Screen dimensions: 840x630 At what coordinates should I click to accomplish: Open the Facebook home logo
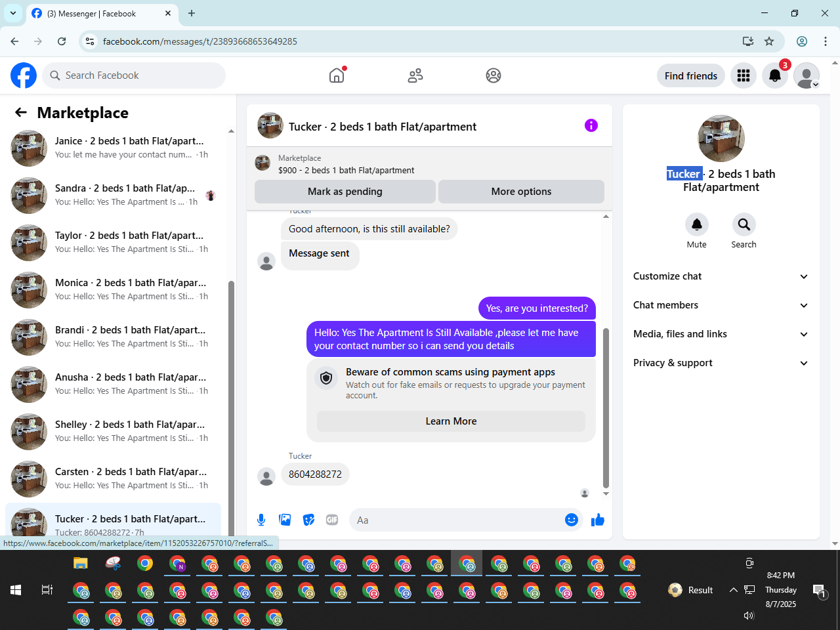(x=24, y=75)
